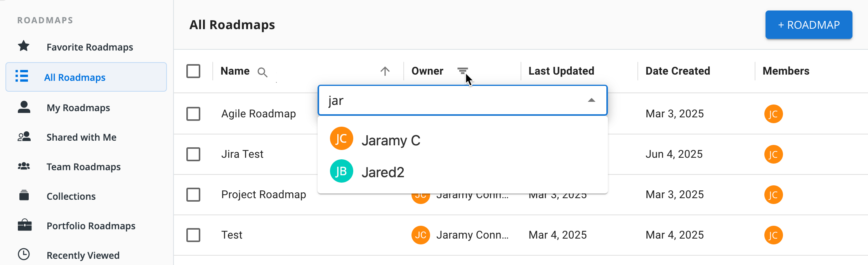Click the Recently Viewed clock icon
The image size is (868, 265).
pos(24,254)
